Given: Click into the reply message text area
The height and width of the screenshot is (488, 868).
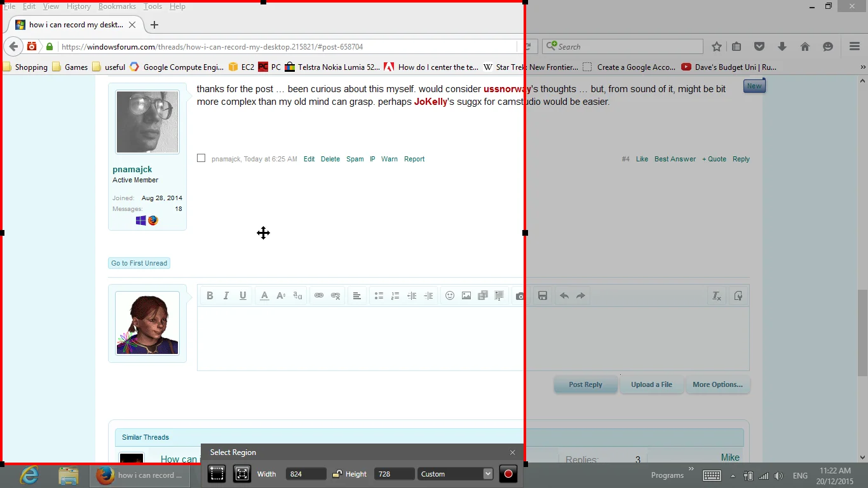Looking at the screenshot, I should (x=473, y=339).
